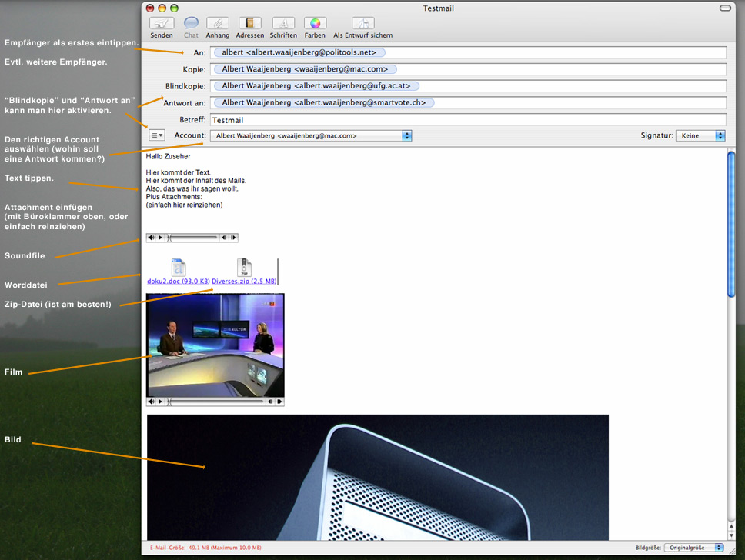The image size is (745, 560).
Task: Select the politools.net recipient in An field
Action: (299, 52)
